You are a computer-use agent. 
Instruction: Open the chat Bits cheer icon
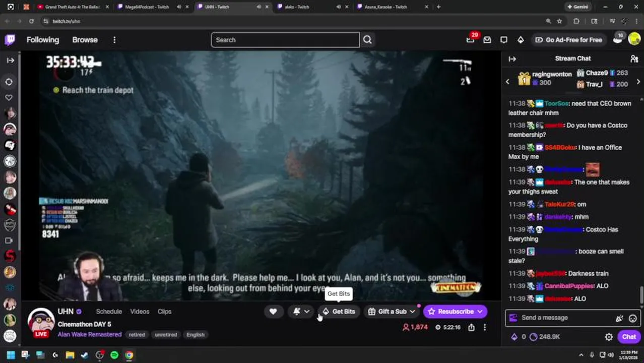click(619, 318)
